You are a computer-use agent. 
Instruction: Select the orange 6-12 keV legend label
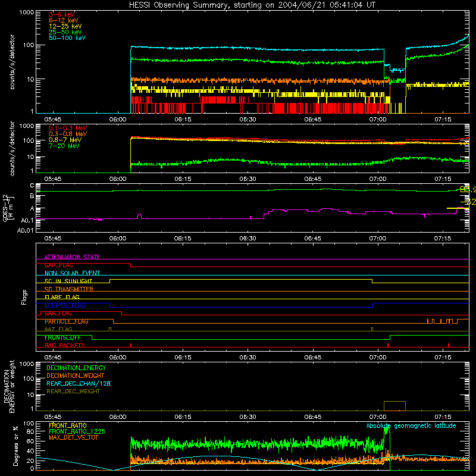[x=64, y=20]
